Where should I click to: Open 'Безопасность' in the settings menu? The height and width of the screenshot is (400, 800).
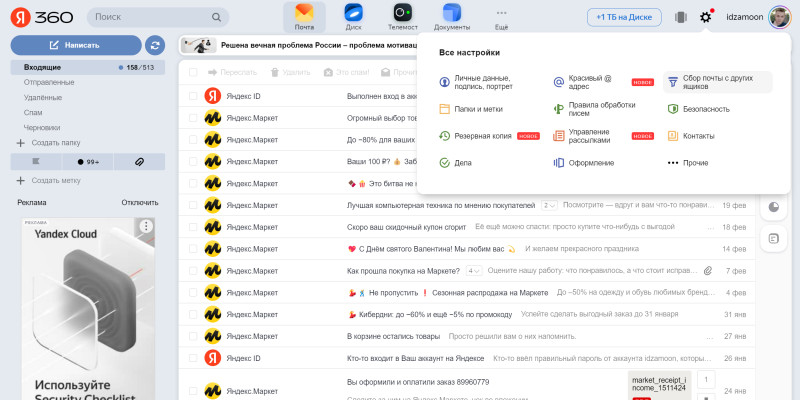coord(705,109)
